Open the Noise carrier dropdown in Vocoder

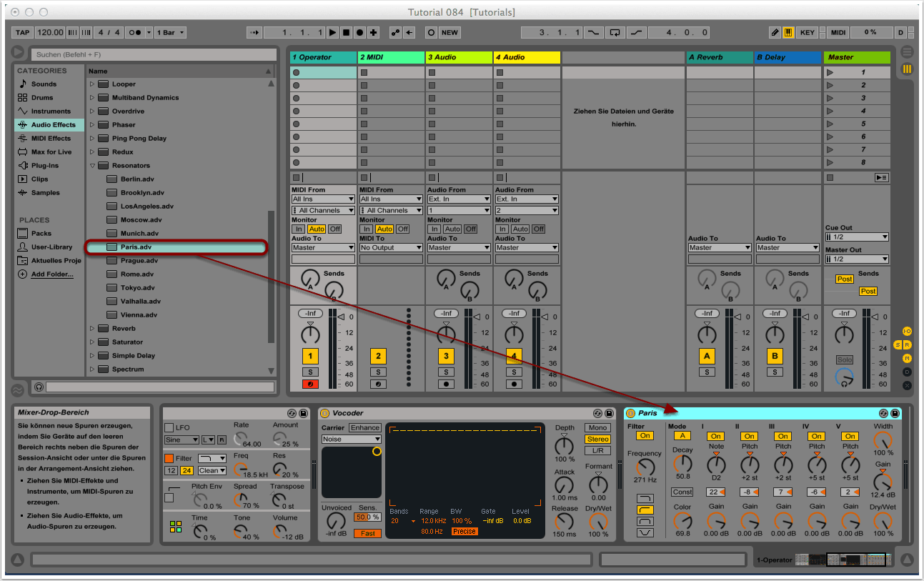click(351, 439)
